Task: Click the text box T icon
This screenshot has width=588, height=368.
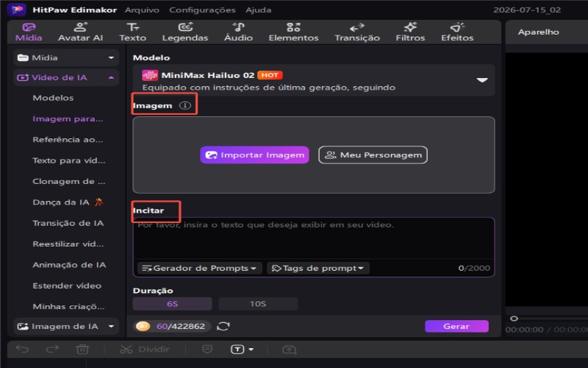Action: 237,349
